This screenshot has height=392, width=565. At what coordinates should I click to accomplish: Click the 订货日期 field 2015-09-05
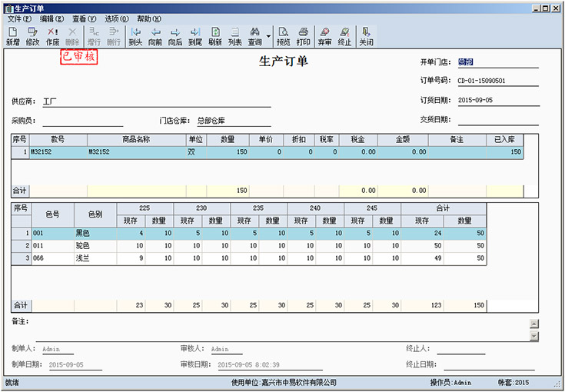click(499, 100)
